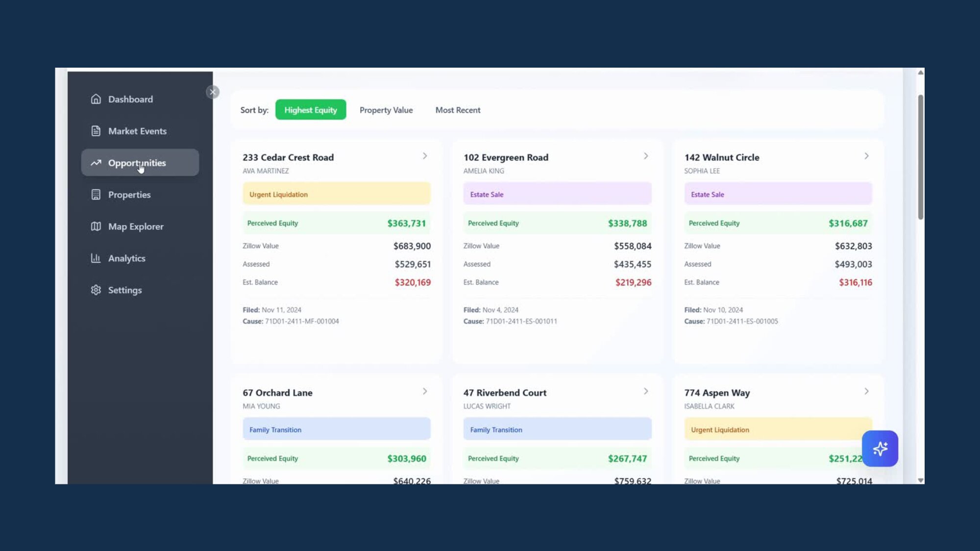Image resolution: width=980 pixels, height=551 pixels.
Task: Open the Dashboard menu item
Action: tap(140, 99)
